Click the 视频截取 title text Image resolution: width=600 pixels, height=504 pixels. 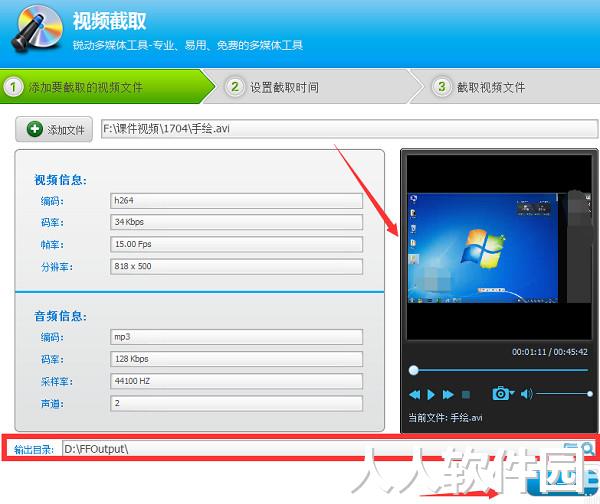(110, 21)
